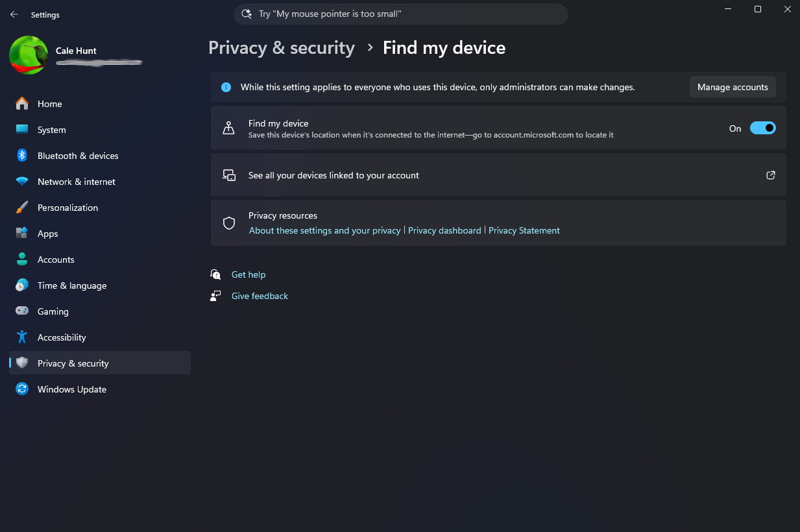Open Bluetooth & devices section
This screenshot has width=800, height=532.
tap(100, 156)
